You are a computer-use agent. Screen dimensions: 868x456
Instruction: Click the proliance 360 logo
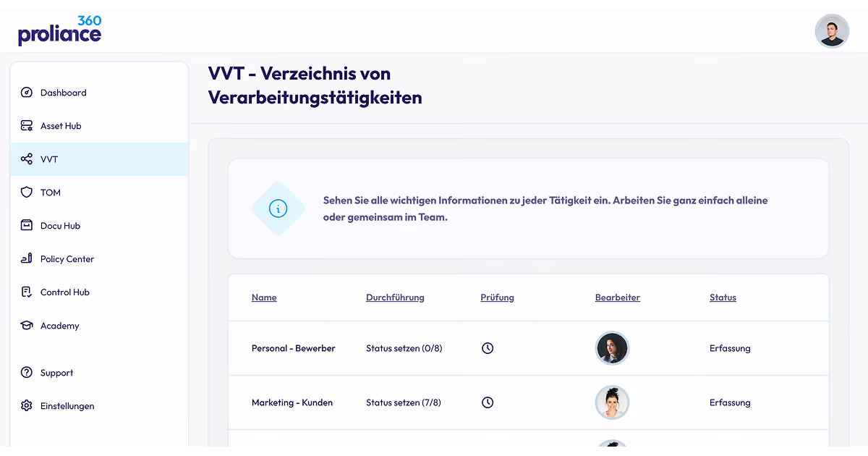coord(60,30)
